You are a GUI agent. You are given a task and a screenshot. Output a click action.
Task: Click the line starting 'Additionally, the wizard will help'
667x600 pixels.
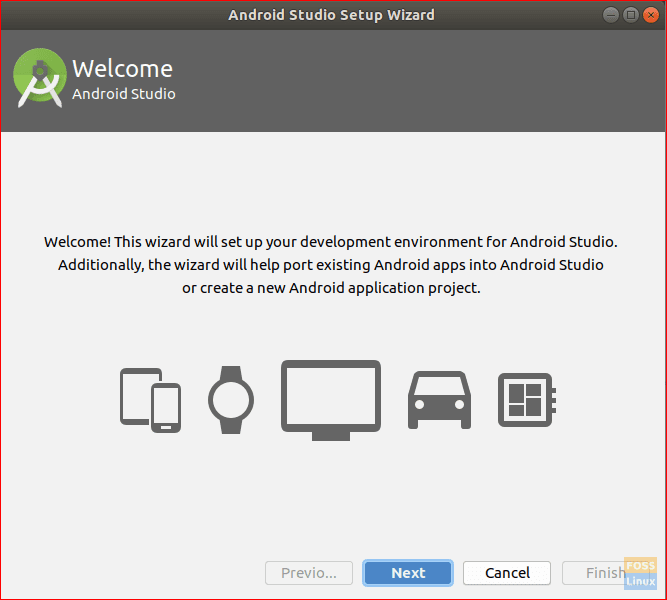331,265
